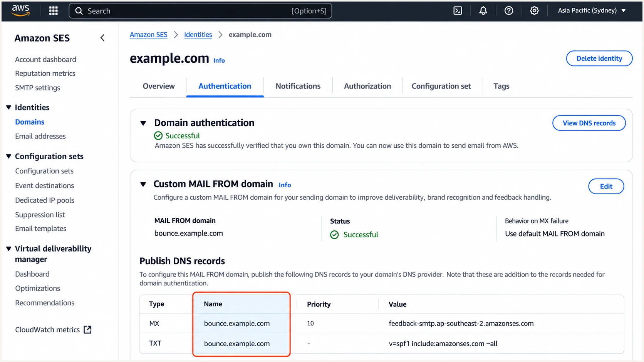Click the Delete identity button

pyautogui.click(x=599, y=58)
